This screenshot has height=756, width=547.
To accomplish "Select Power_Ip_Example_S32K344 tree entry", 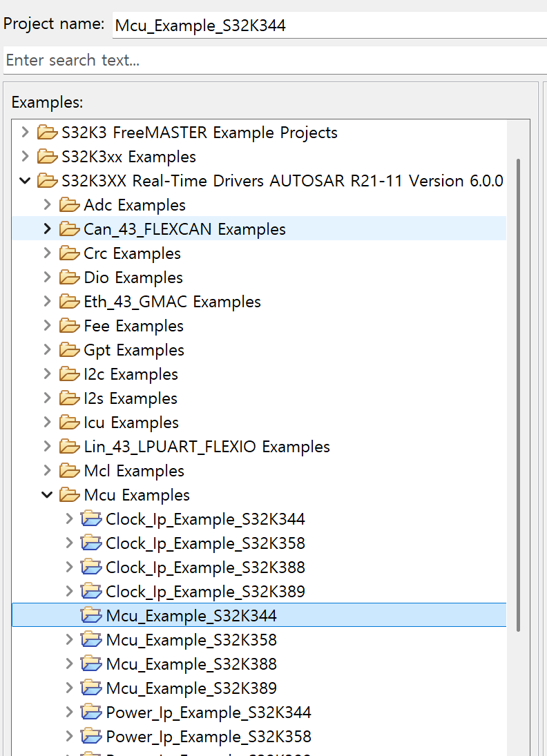I will 209,713.
